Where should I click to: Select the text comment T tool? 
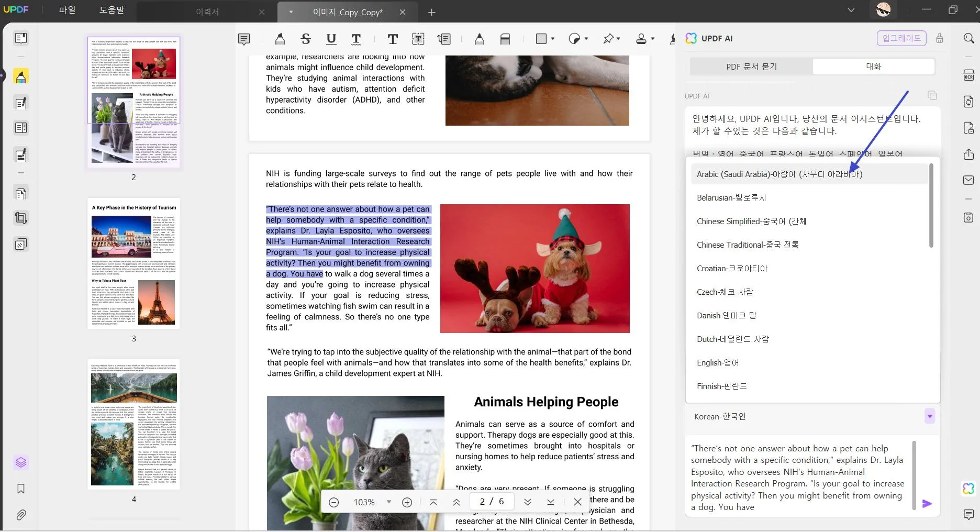[x=393, y=39]
